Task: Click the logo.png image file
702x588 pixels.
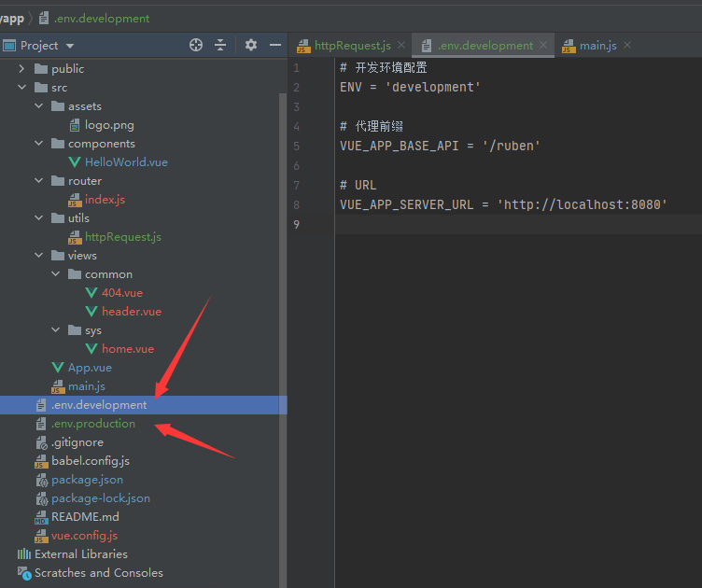Action: 109,125
